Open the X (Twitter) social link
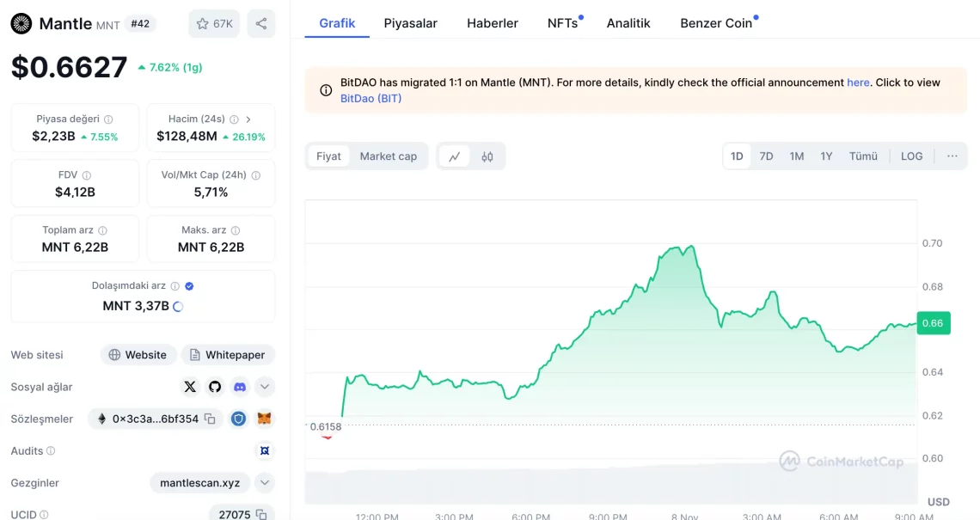The height and width of the screenshot is (520, 980). pos(190,387)
